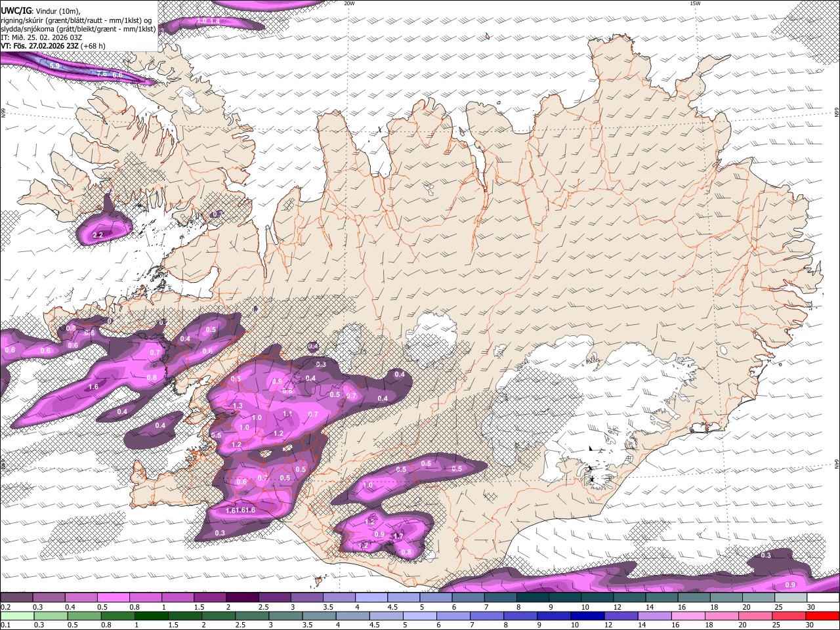The height and width of the screenshot is (630, 840).
Task: Click the bright red 30 swatch in rain scale
Action: tap(823, 616)
